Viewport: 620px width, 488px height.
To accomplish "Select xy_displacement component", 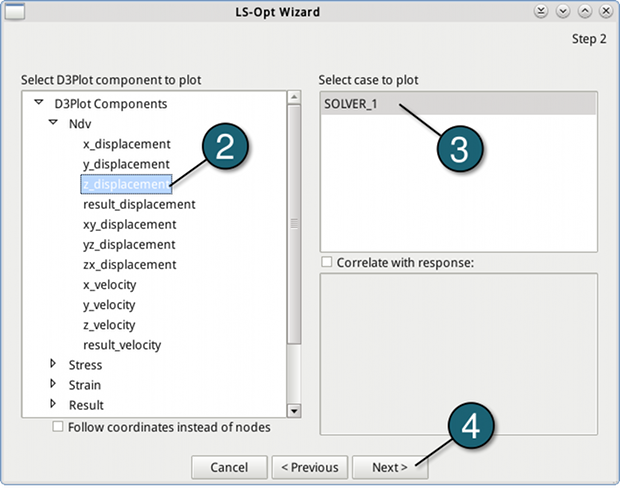I will (x=130, y=225).
